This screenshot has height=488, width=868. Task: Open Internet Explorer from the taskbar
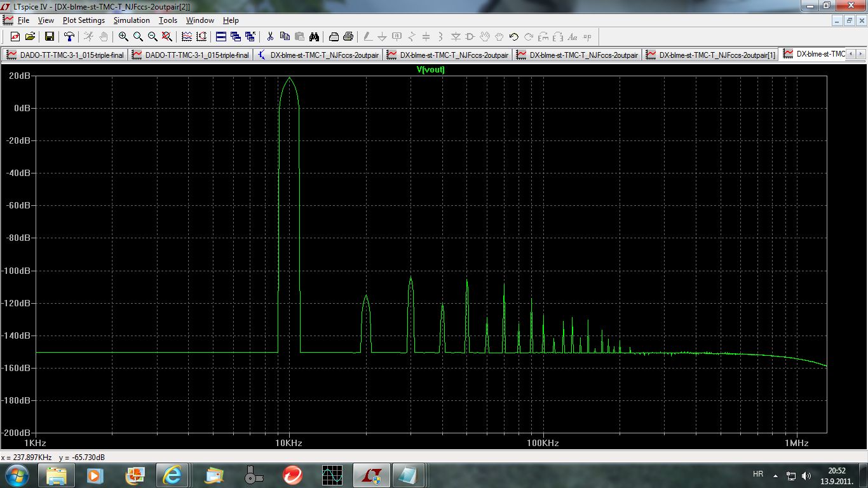[172, 475]
